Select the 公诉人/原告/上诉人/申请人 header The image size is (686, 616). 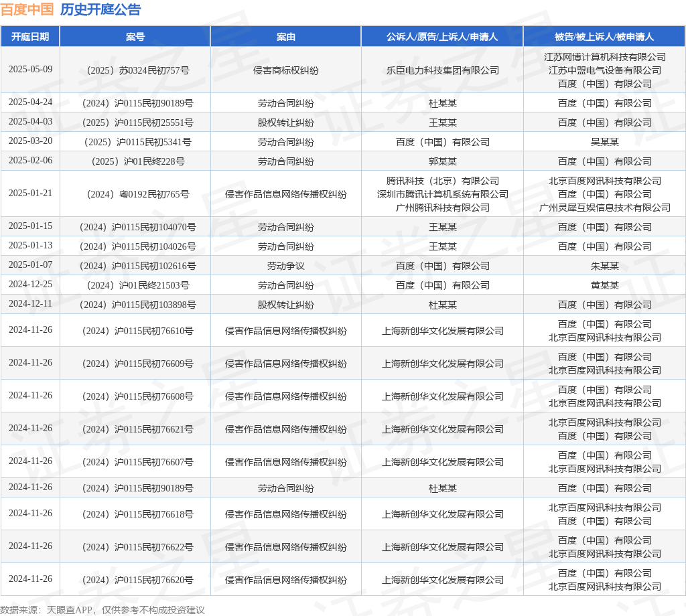pyautogui.click(x=442, y=37)
